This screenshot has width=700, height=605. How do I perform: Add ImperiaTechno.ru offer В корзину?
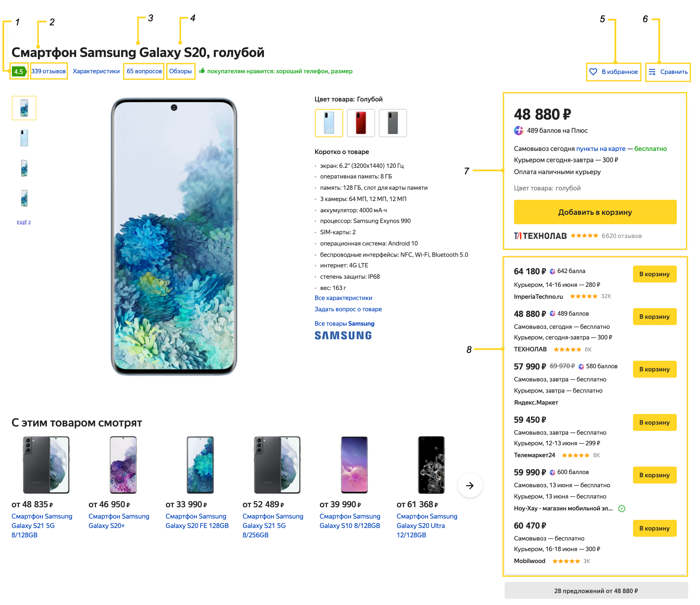tap(654, 274)
